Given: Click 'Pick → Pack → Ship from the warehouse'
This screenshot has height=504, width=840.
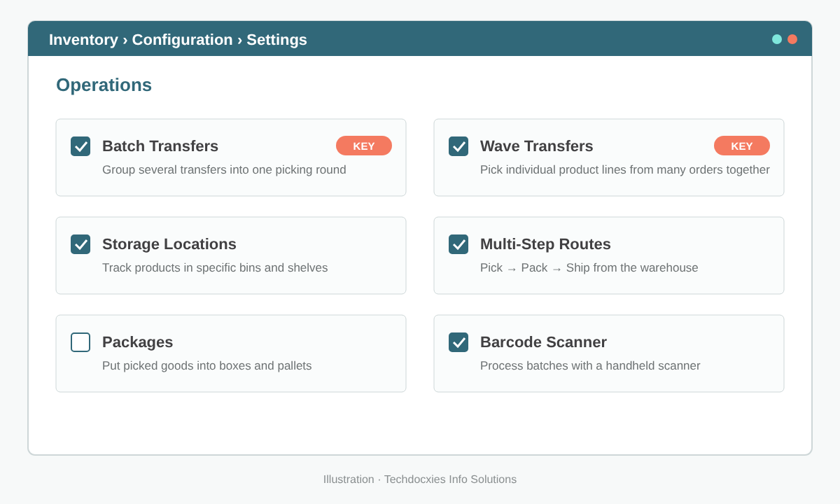Looking at the screenshot, I should [x=589, y=268].
